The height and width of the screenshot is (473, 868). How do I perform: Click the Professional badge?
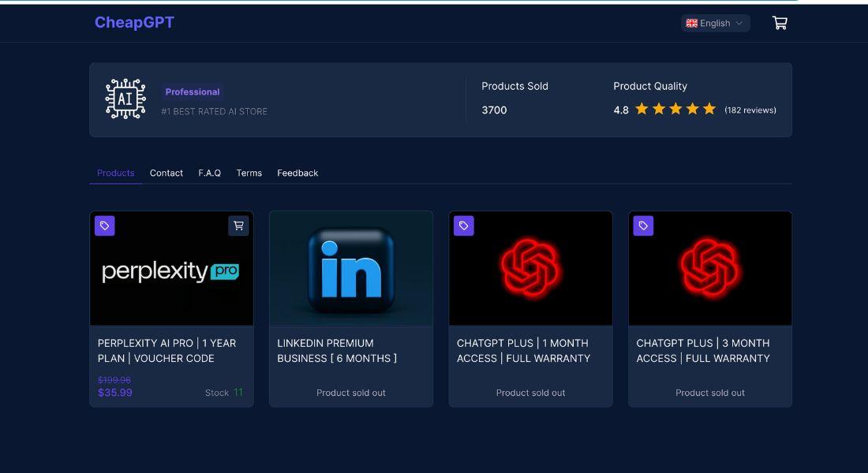click(x=192, y=91)
